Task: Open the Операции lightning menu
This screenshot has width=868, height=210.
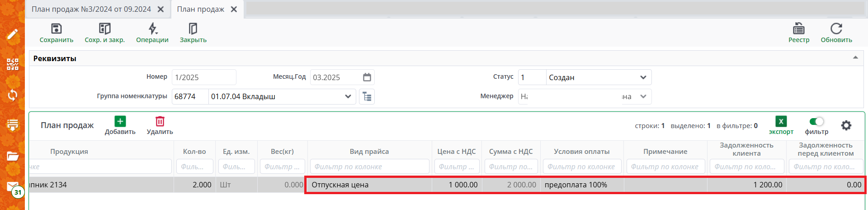Action: tap(152, 33)
